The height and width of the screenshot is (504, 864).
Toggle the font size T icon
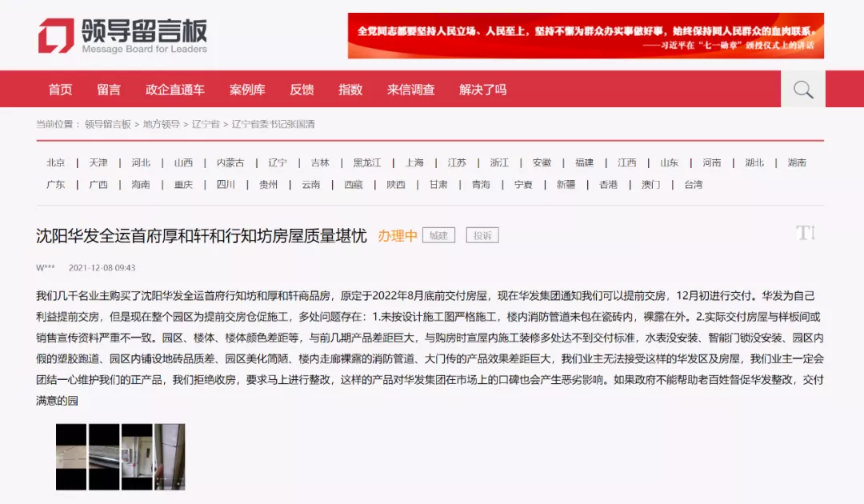[805, 233]
